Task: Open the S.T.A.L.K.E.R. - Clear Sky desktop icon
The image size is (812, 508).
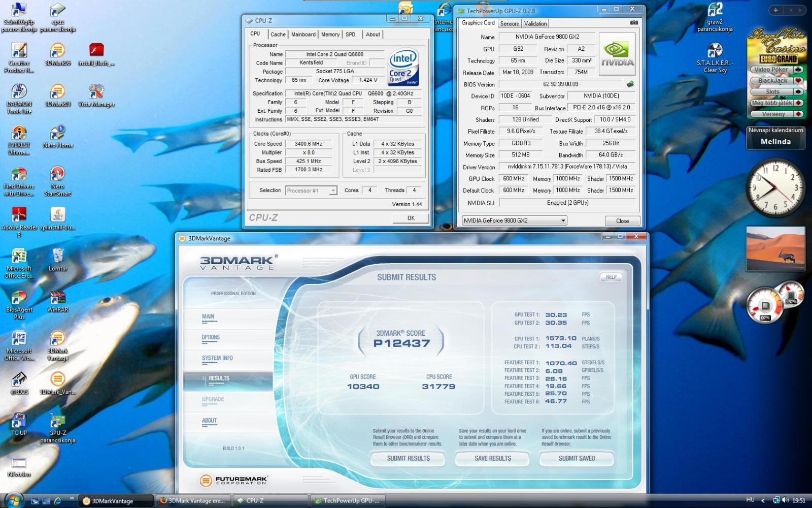Action: click(x=715, y=58)
